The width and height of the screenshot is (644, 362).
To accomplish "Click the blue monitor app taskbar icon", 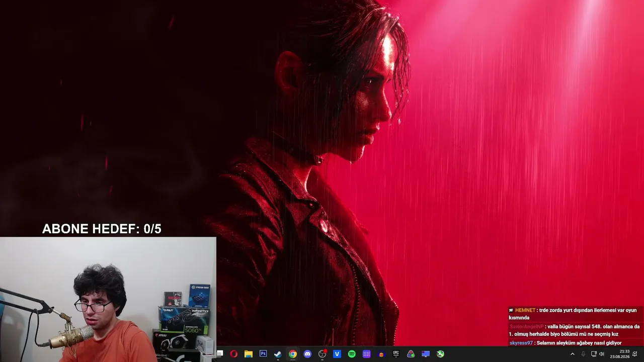I will point(426,354).
